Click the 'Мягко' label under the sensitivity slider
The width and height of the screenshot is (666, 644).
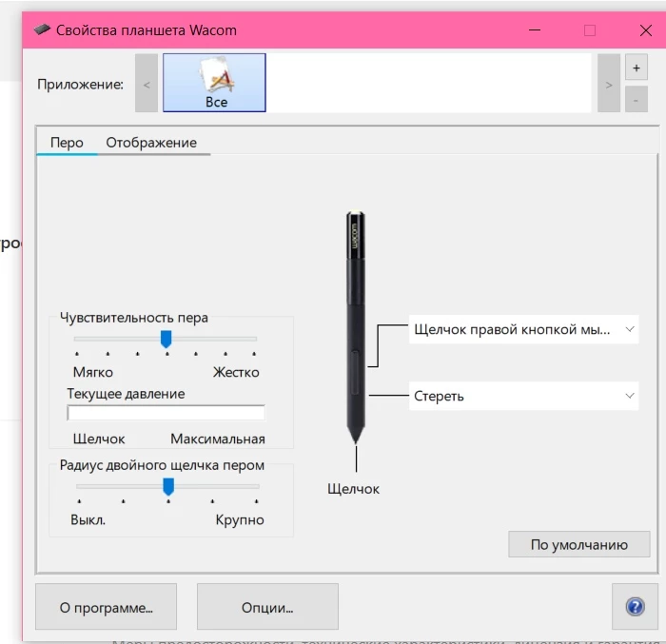point(93,372)
